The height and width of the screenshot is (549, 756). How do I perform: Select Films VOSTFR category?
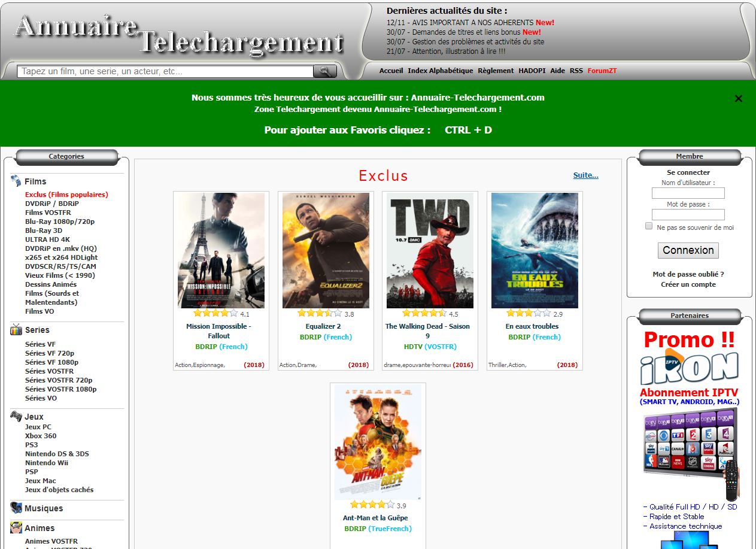tap(48, 213)
